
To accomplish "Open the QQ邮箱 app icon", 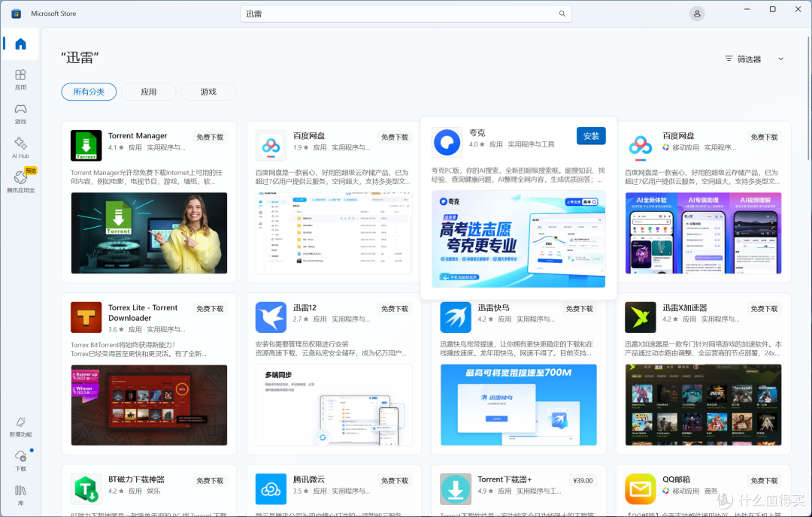I will click(x=641, y=489).
